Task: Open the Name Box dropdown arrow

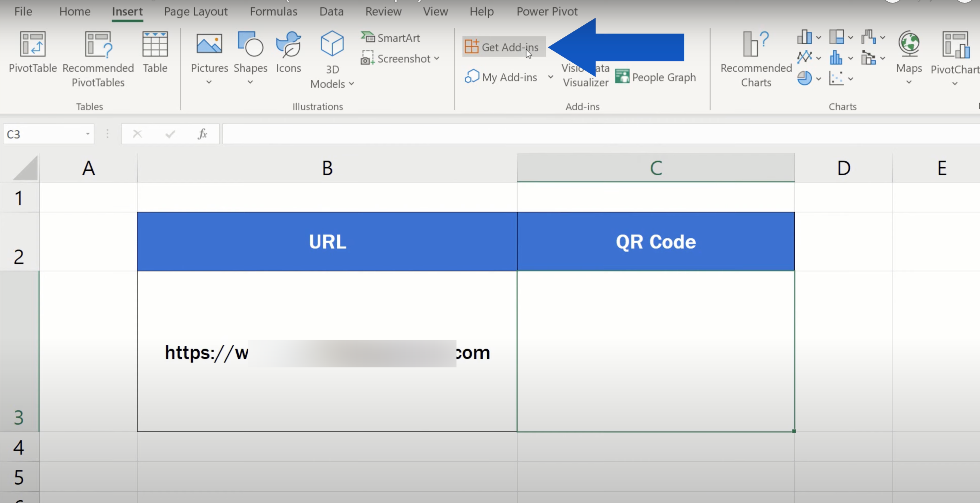Action: (x=87, y=134)
